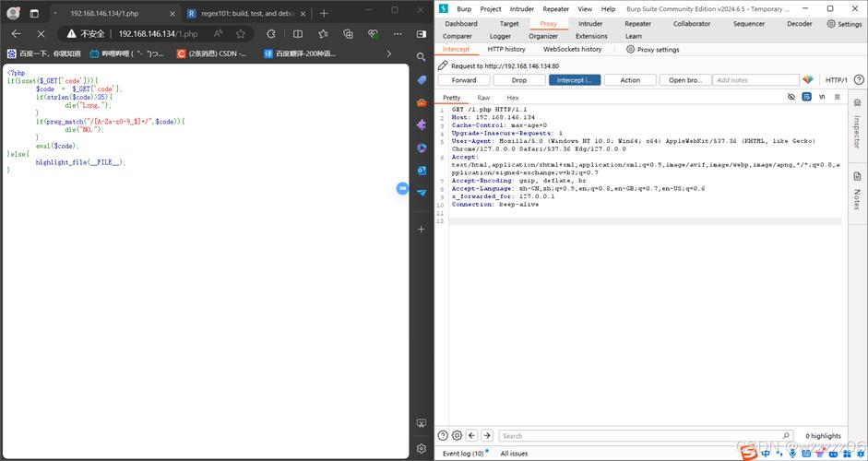Open Edge sidebar shopping tag icon
The image size is (868, 461).
point(422,80)
